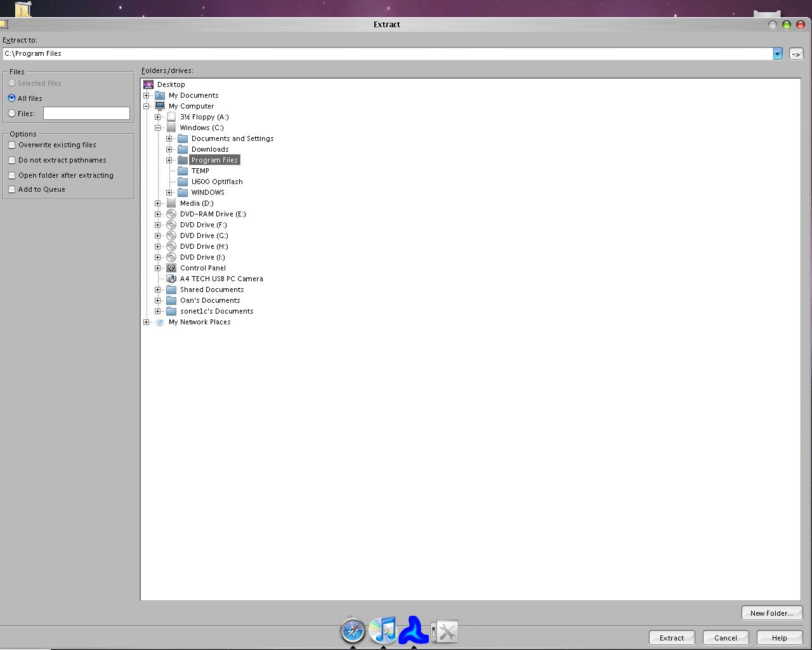Image resolution: width=812 pixels, height=650 pixels.
Task: Select the Files: radio button
Action: coord(11,114)
